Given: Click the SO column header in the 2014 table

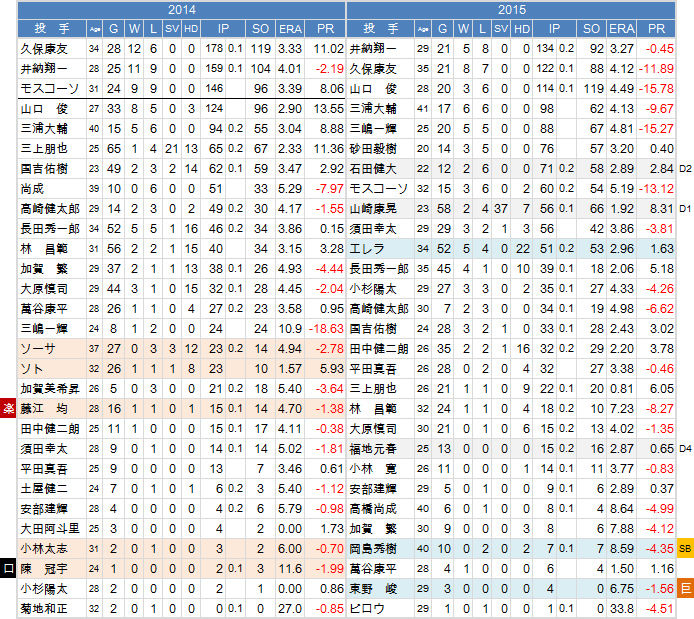Looking at the screenshot, I should (260, 29).
